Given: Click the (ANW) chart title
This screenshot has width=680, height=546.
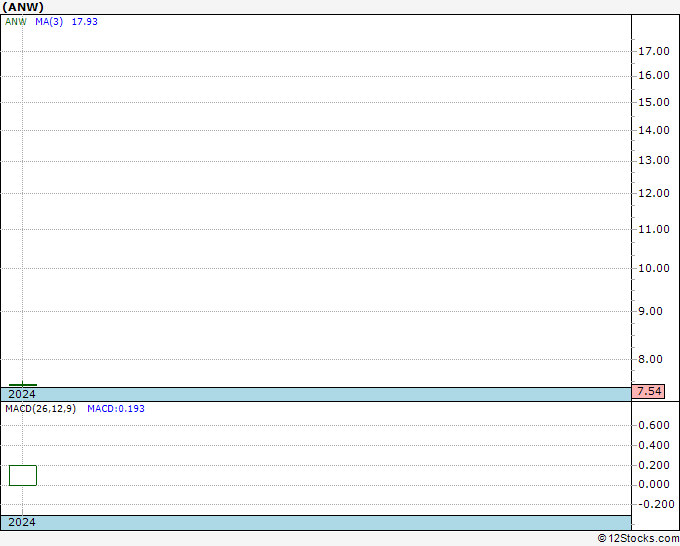Looking at the screenshot, I should pos(23,7).
